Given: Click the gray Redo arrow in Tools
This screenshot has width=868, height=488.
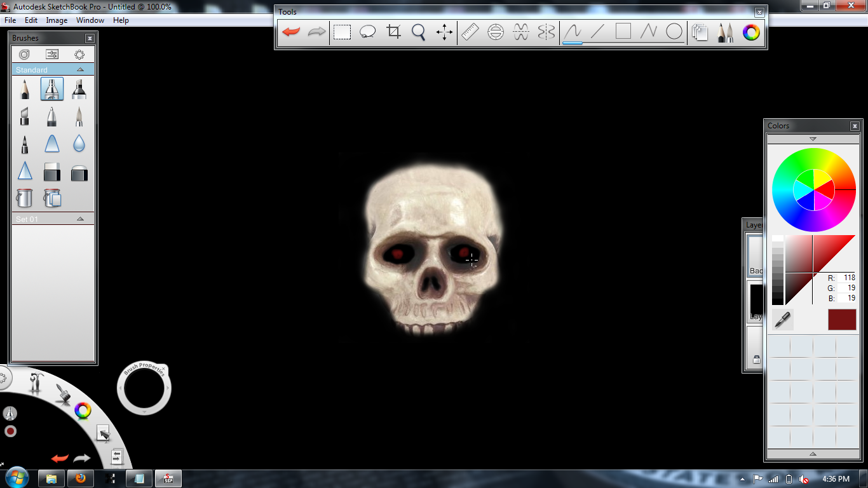Looking at the screenshot, I should click(316, 32).
